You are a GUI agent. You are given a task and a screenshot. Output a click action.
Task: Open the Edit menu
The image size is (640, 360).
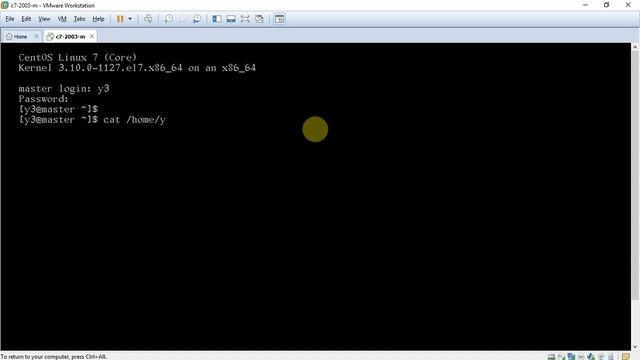click(26, 19)
